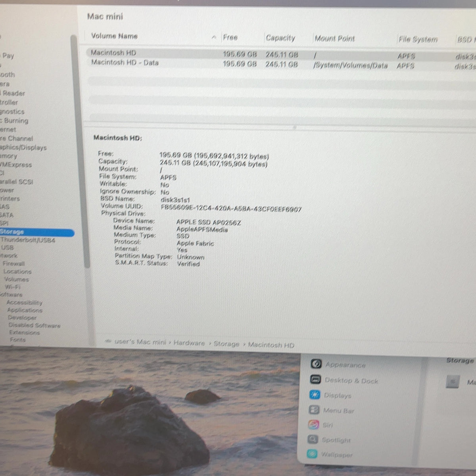Open the USB sidebar entry

coord(8,248)
